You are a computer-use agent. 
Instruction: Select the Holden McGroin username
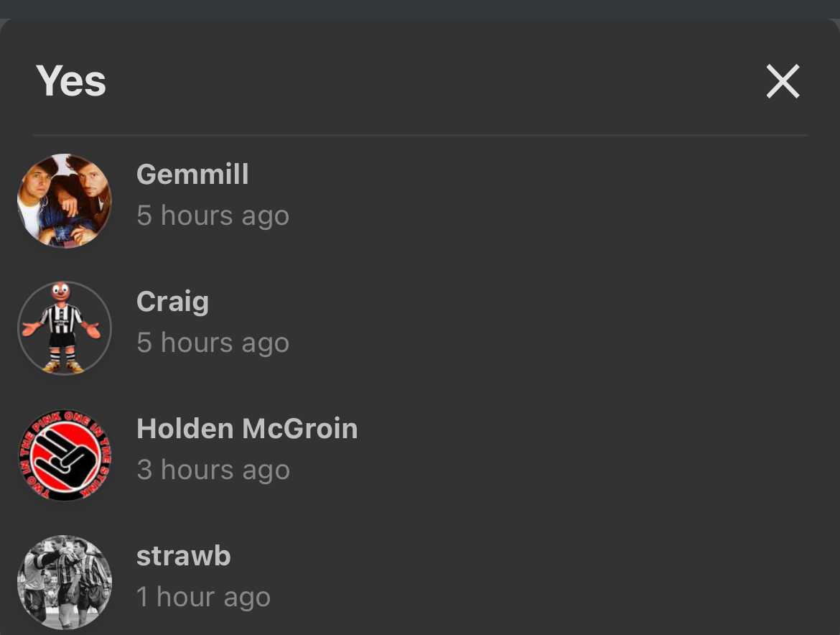[x=247, y=429]
